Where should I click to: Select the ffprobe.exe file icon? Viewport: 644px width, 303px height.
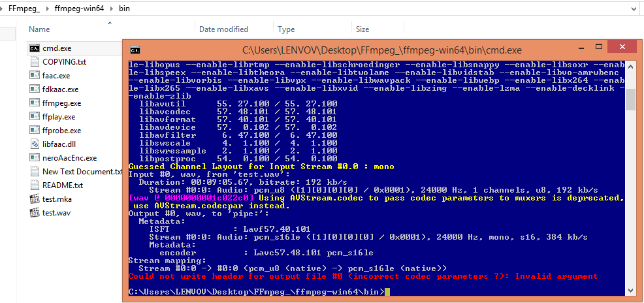point(35,131)
